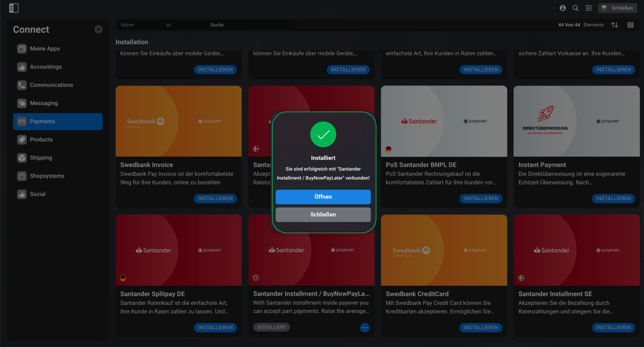The height and width of the screenshot is (347, 644).
Task: Open the Shopsystems category
Action: (58, 176)
